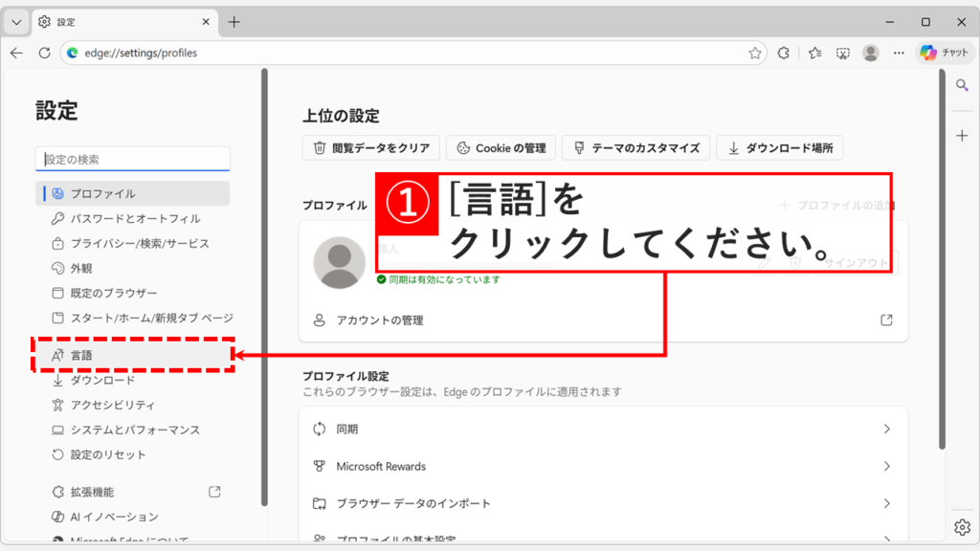
Task: Launch the web capture tool
Action: (x=843, y=53)
